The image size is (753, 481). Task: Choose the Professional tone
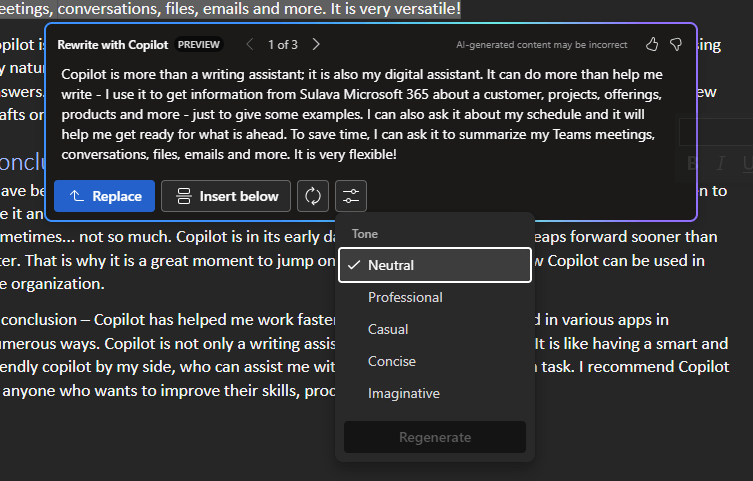click(405, 297)
